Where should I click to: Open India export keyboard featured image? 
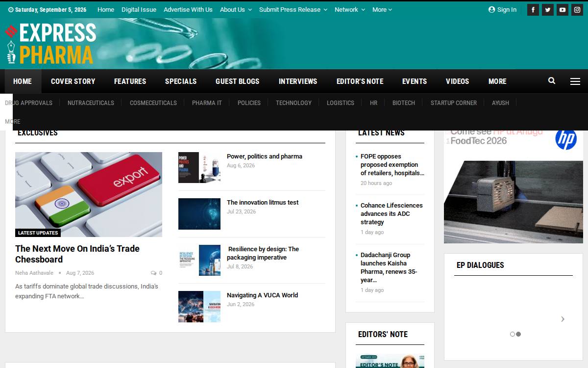(x=89, y=194)
